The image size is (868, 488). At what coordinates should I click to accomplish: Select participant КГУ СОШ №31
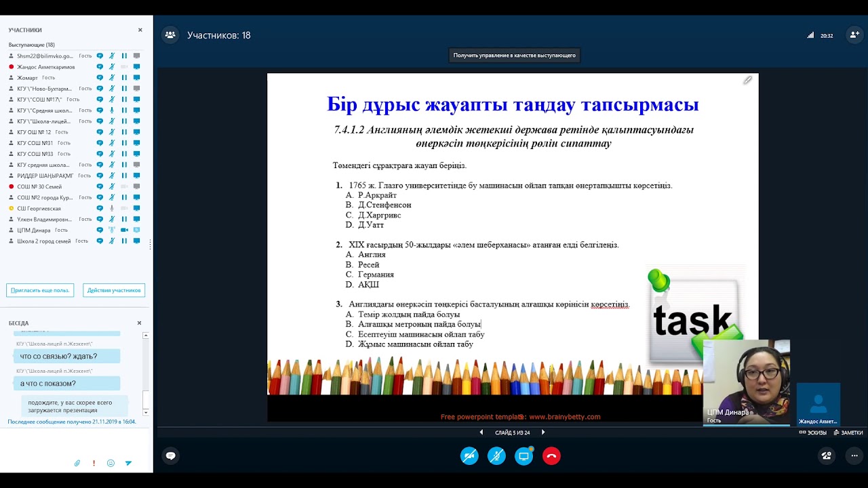click(x=35, y=143)
